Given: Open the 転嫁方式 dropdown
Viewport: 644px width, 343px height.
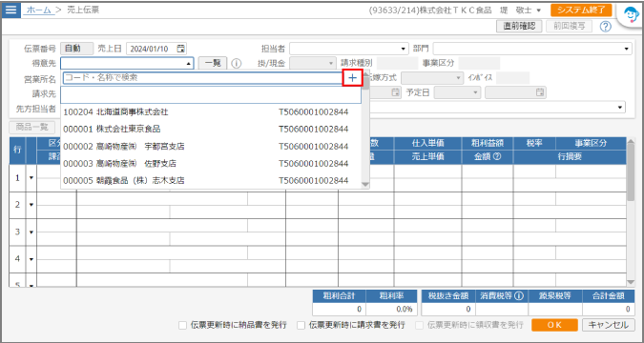Looking at the screenshot, I should point(459,78).
